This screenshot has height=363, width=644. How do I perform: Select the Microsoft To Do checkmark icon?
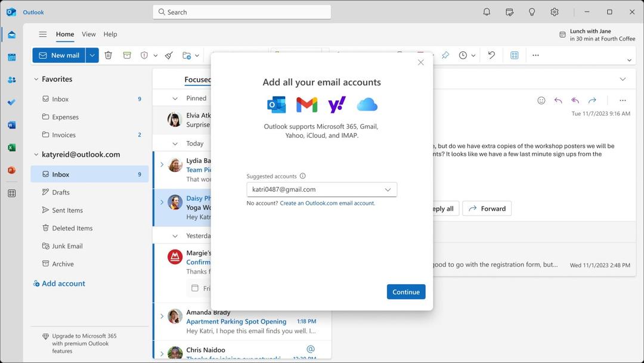(x=11, y=101)
